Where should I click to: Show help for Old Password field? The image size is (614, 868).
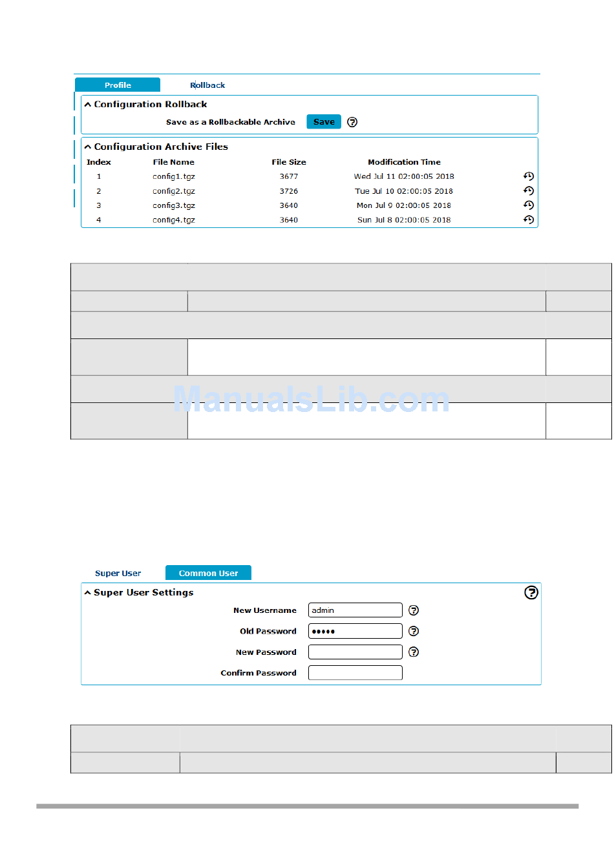[414, 631]
